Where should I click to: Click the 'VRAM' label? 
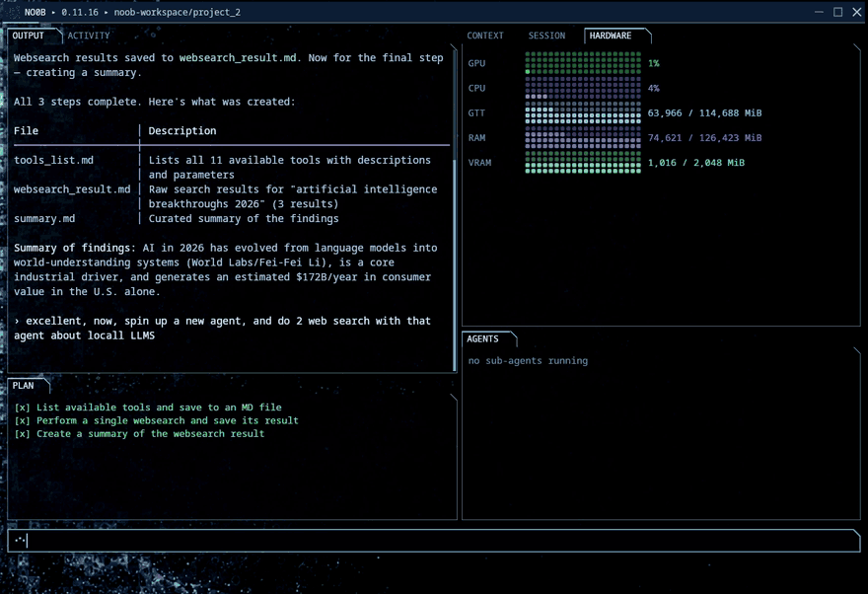pos(479,163)
